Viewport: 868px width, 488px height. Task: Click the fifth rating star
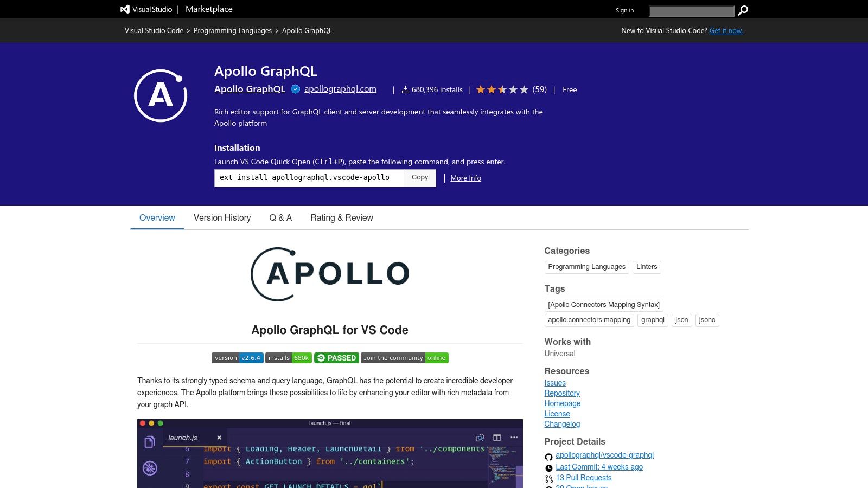click(x=523, y=89)
